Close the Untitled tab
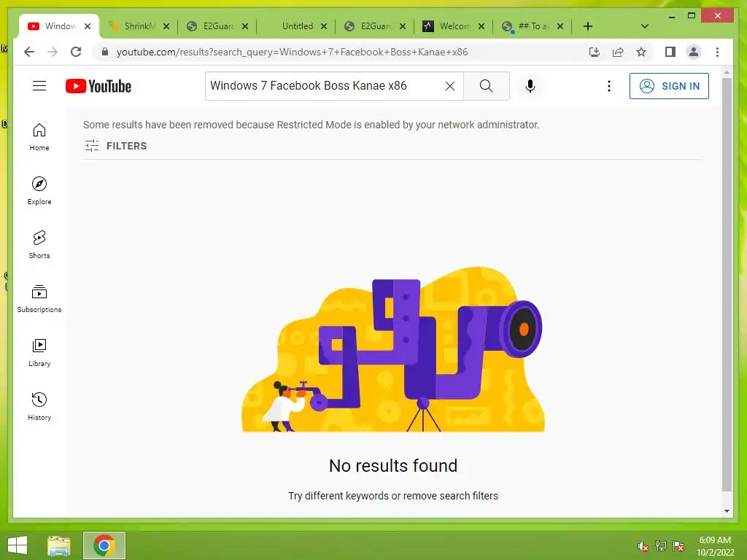This screenshot has height=560, width=747. coord(324,26)
